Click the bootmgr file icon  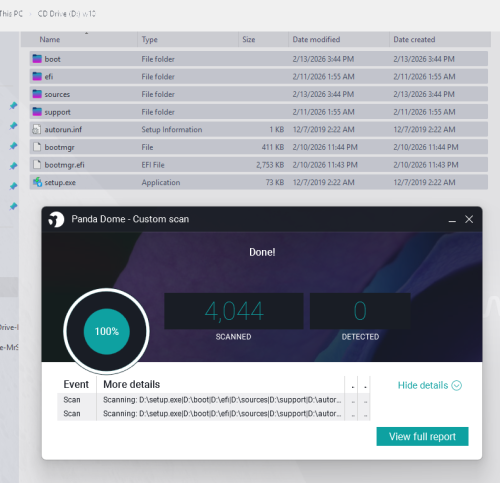click(x=37, y=147)
